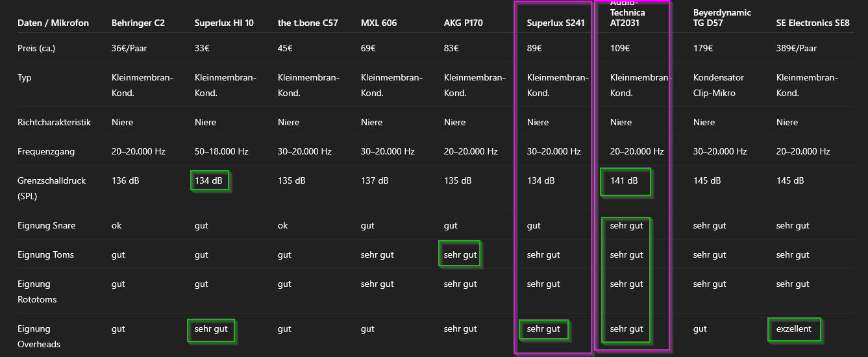The height and width of the screenshot is (357, 868).
Task: Click Behringer C2's 'ok' Snare rating
Action: pos(116,225)
